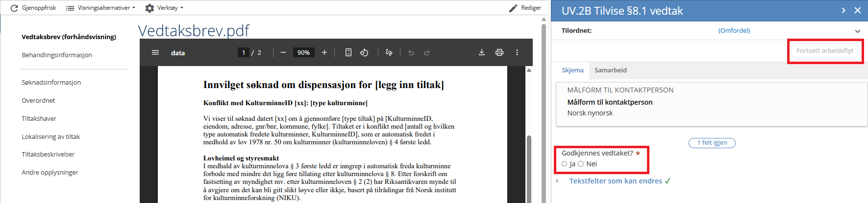Image resolution: width=868 pixels, height=203 pixels.
Task: Select Ja for Godkjennes vedtaket
Action: [x=565, y=164]
